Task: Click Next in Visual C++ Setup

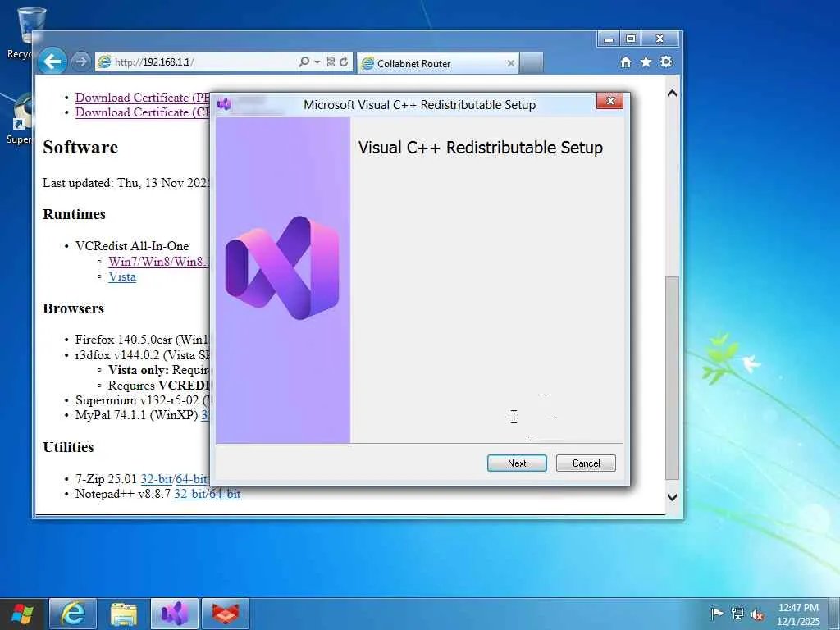Action: (517, 463)
